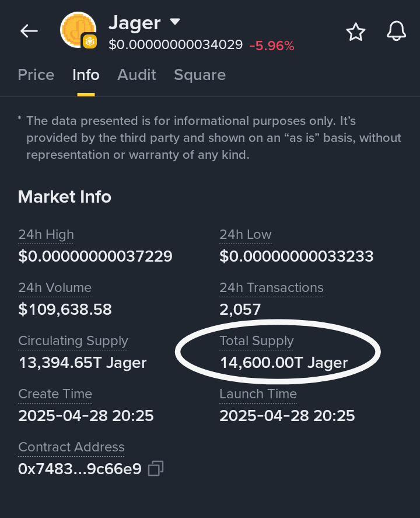
Task: Switch to the Price tab
Action: click(36, 75)
